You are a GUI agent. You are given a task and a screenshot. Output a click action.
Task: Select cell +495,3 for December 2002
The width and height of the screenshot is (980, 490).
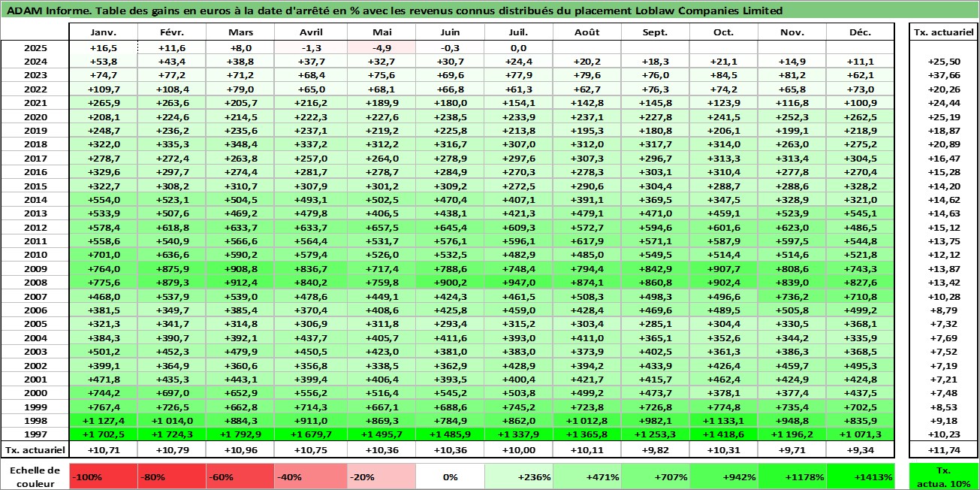861,365
